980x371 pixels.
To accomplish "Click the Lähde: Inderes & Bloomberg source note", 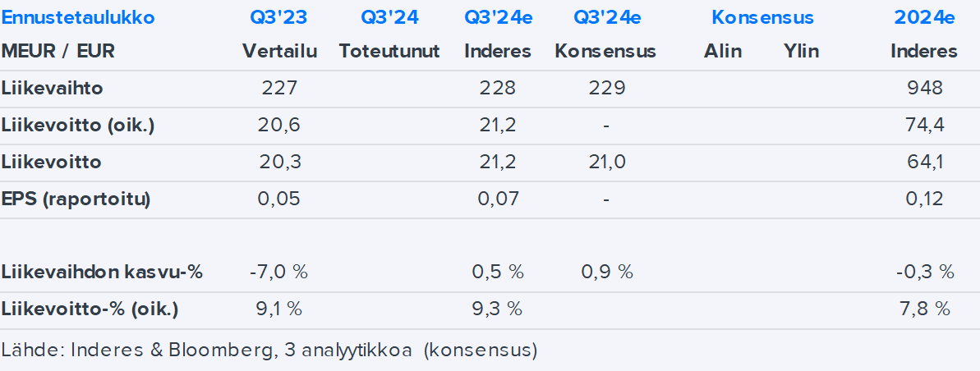I will 269,350.
